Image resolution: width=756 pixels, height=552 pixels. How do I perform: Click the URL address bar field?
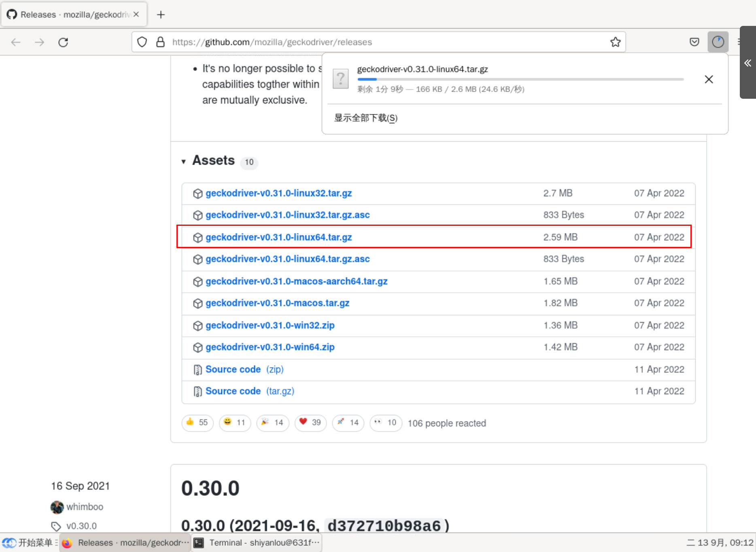[x=378, y=42]
